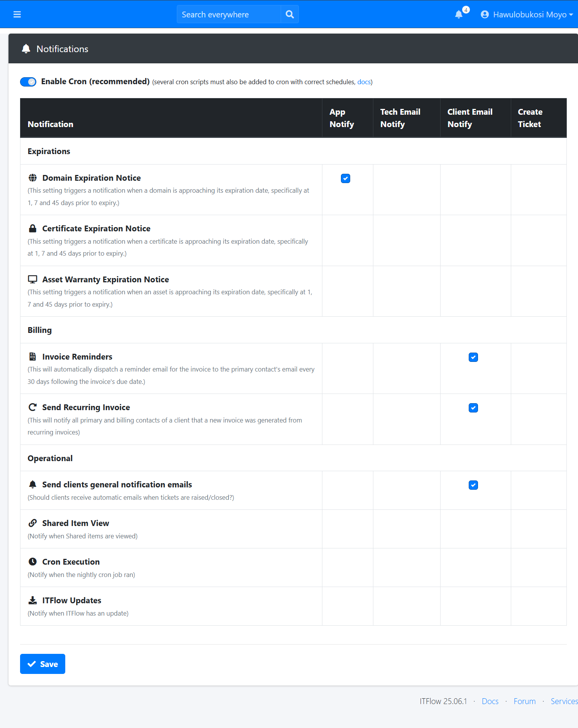The image size is (578, 728).
Task: Uncheck general notification emails client checkbox
Action: [x=473, y=485]
